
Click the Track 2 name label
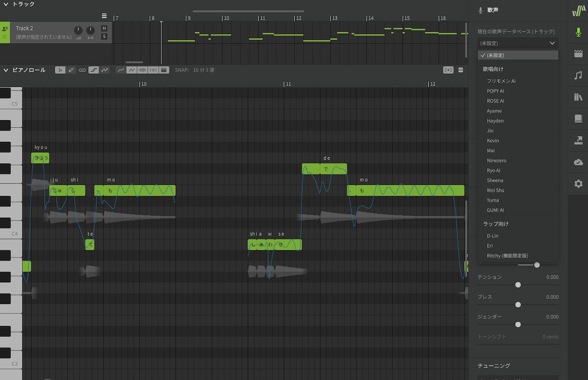[x=25, y=28]
